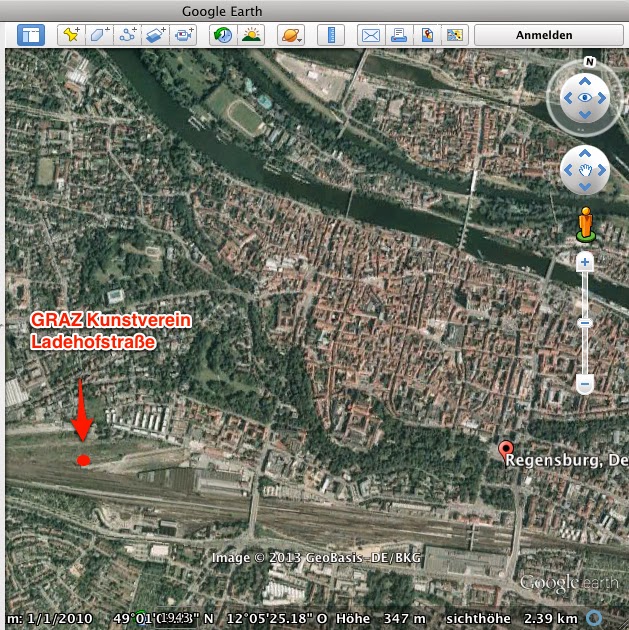Show historical imagery clock icon
Screen dimensions: 629x630
(223, 35)
